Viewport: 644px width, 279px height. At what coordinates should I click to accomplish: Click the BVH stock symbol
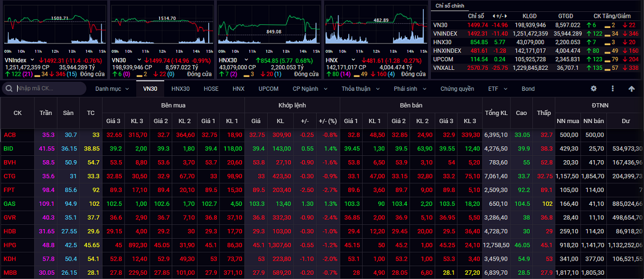(x=10, y=162)
